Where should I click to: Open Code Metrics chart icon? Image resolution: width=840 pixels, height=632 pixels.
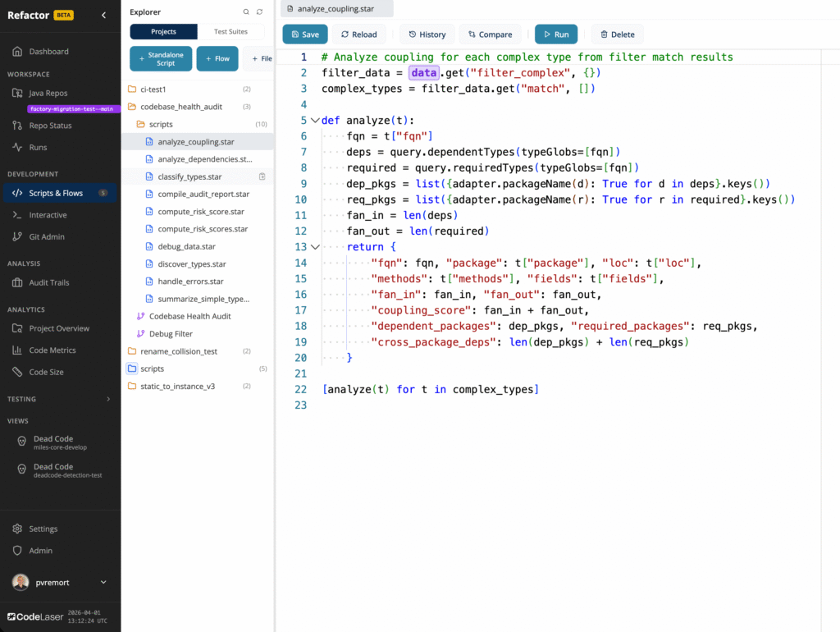(17, 350)
